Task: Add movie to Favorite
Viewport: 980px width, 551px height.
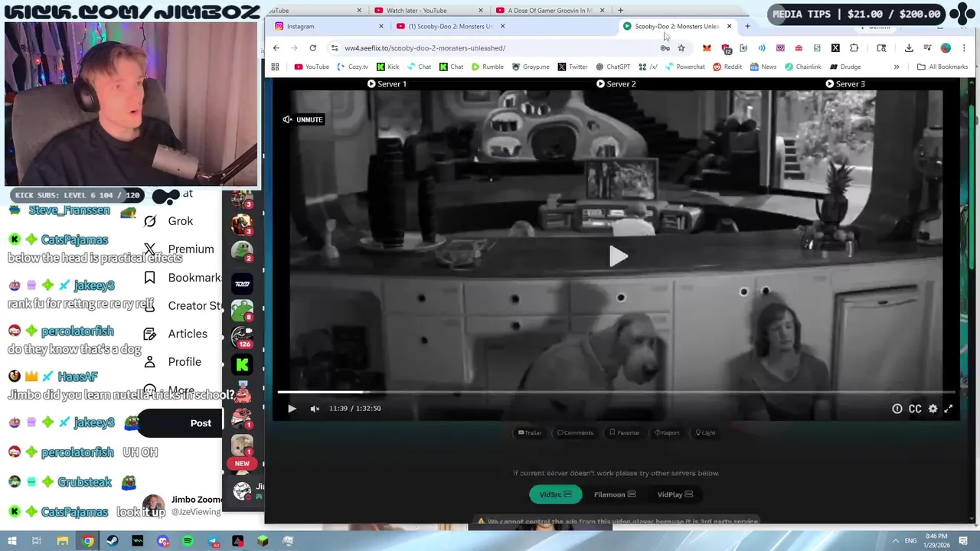Action: 624,432
